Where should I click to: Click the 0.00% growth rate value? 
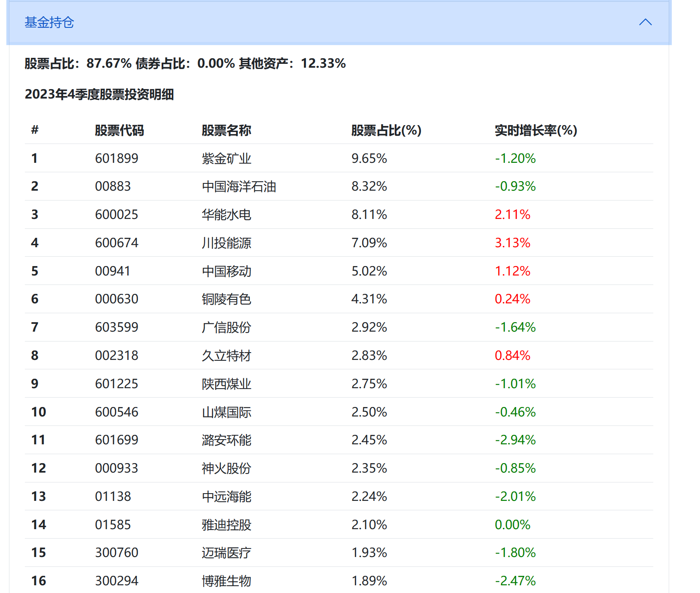513,525
